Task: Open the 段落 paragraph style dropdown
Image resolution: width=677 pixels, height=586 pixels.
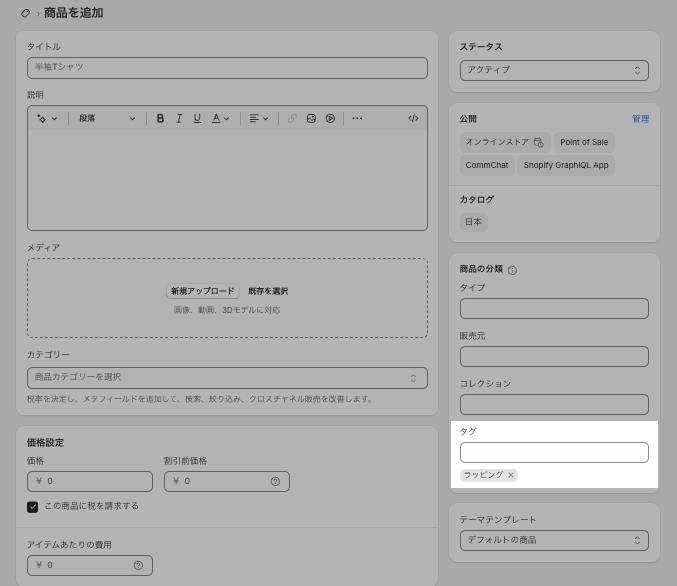Action: click(107, 118)
